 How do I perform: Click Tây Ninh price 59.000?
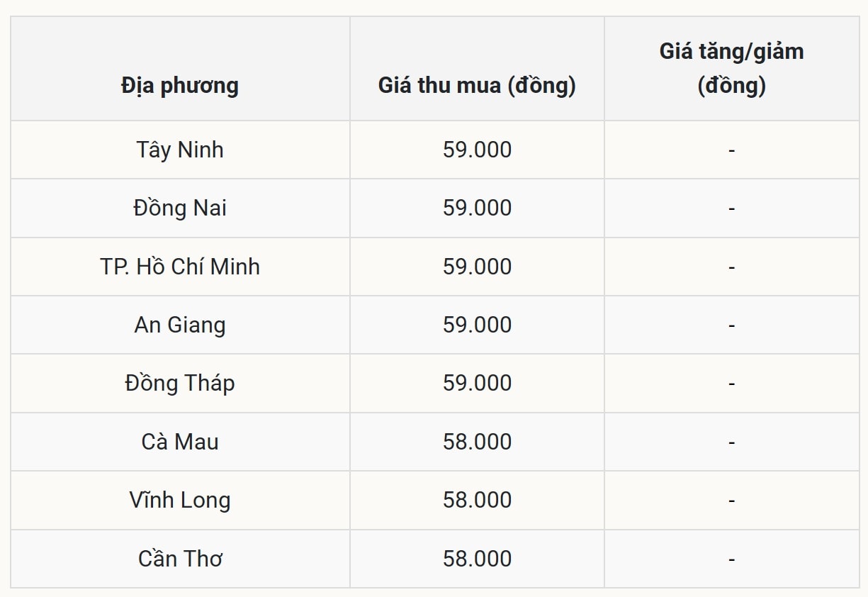click(477, 150)
